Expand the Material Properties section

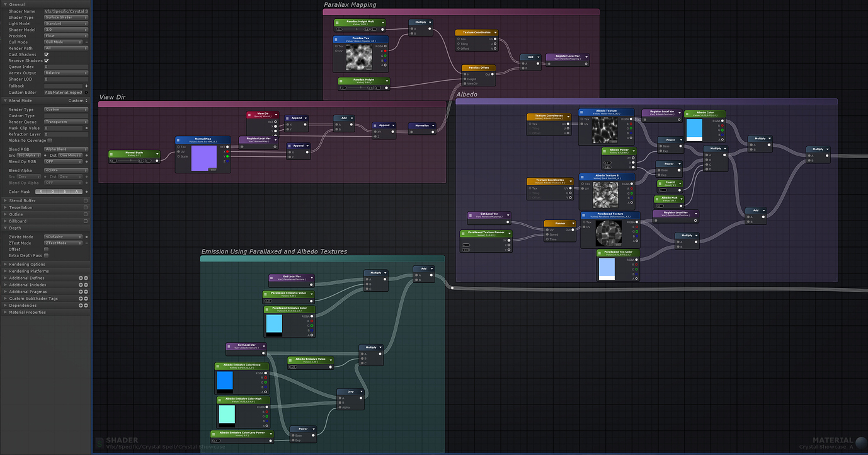point(27,313)
